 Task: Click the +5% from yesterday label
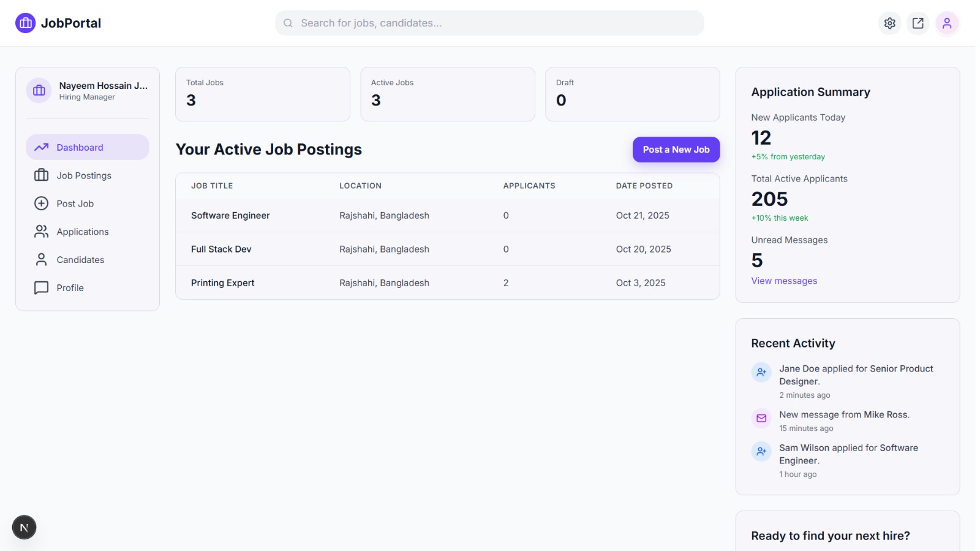pyautogui.click(x=788, y=157)
